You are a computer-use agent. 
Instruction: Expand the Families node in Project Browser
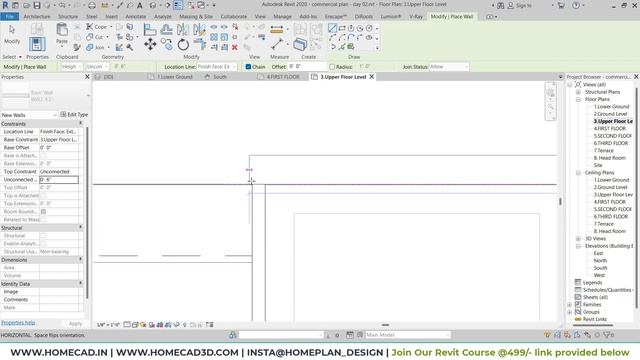(570, 304)
